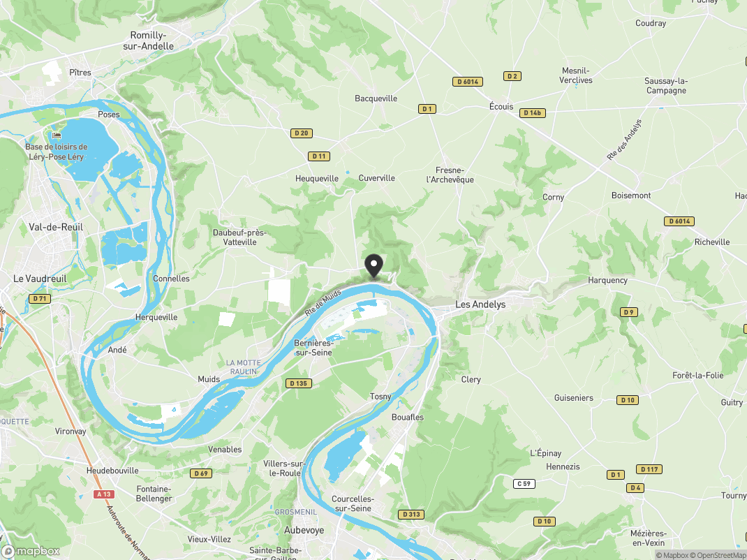
Task: Click the black location pin marker
Action: click(x=374, y=266)
